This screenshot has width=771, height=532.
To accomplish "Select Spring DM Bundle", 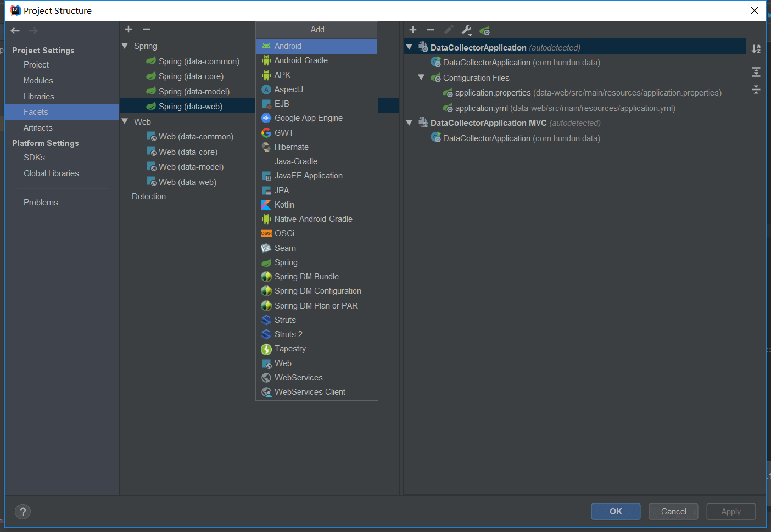I will pos(316,277).
